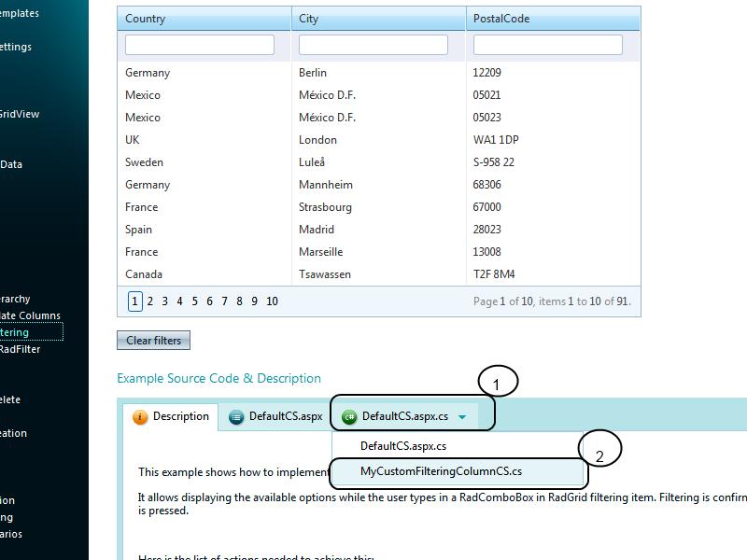Click the Strasbourg city cell
This screenshot has height=560, width=747.
(325, 207)
